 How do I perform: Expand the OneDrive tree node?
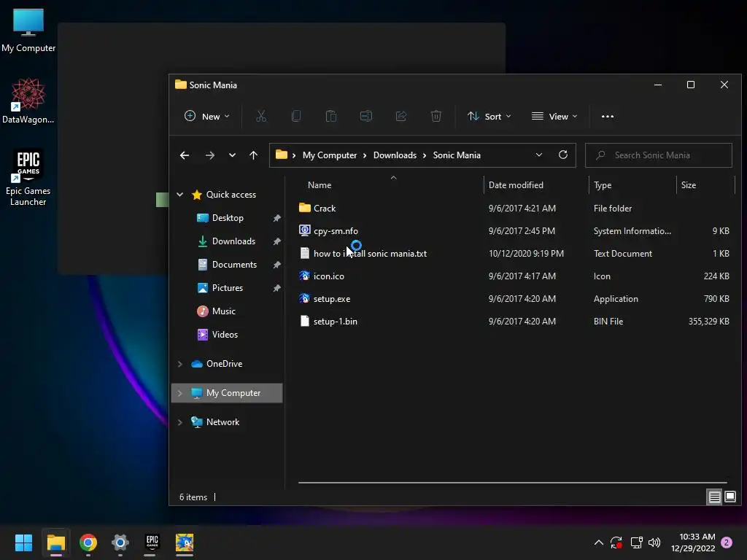(179, 364)
